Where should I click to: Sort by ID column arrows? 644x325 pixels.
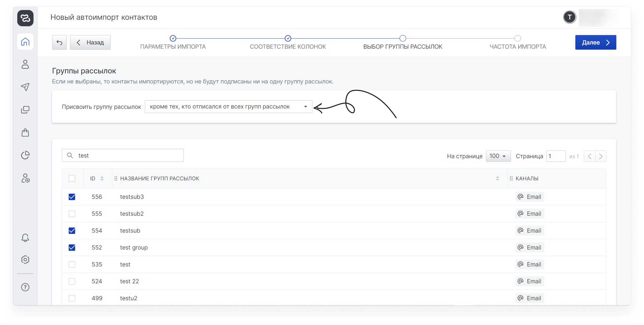[102, 178]
